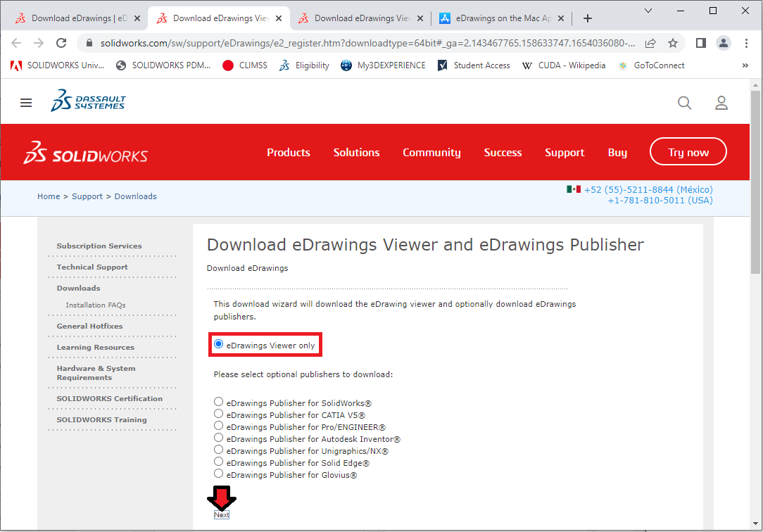
Task: Open the site hamburger menu
Action: [x=26, y=103]
